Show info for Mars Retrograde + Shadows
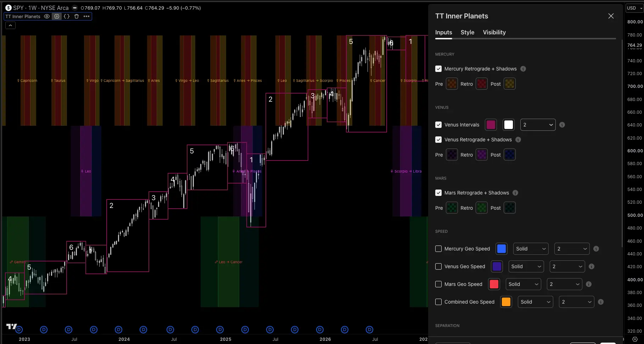This screenshot has height=344, width=644. [515, 193]
